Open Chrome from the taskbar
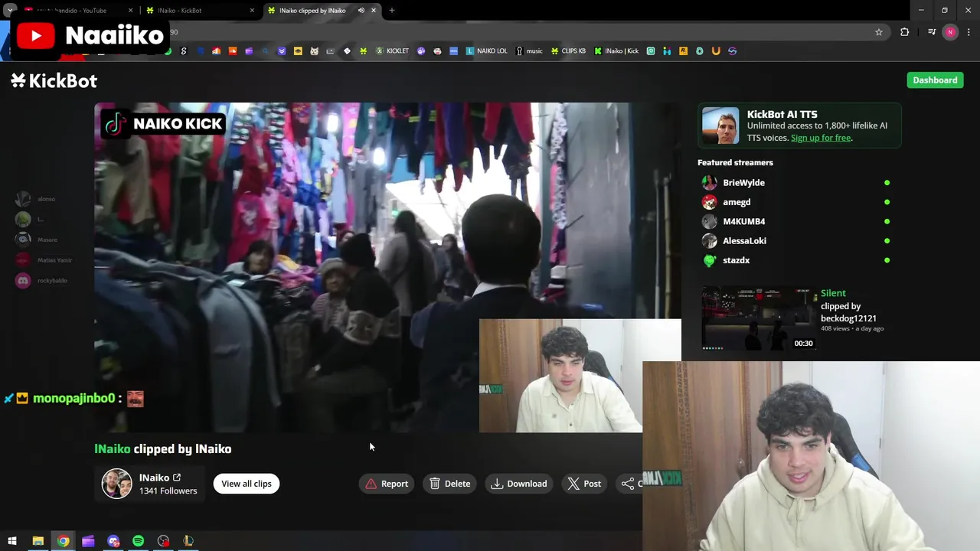The image size is (980, 551). pyautogui.click(x=63, y=541)
